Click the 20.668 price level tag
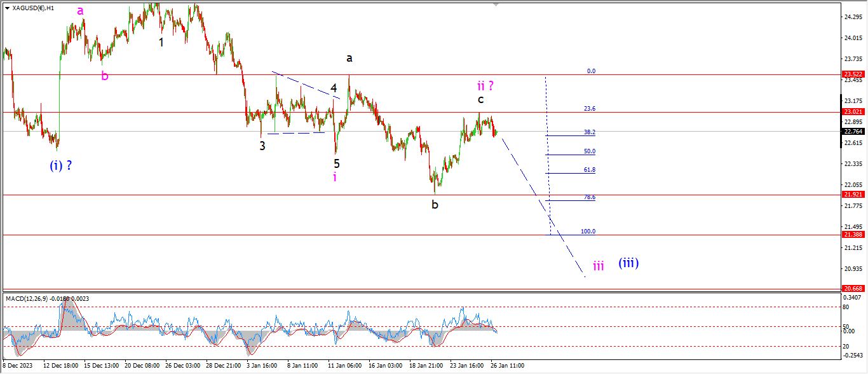This screenshot has height=374, width=868. pyautogui.click(x=853, y=288)
